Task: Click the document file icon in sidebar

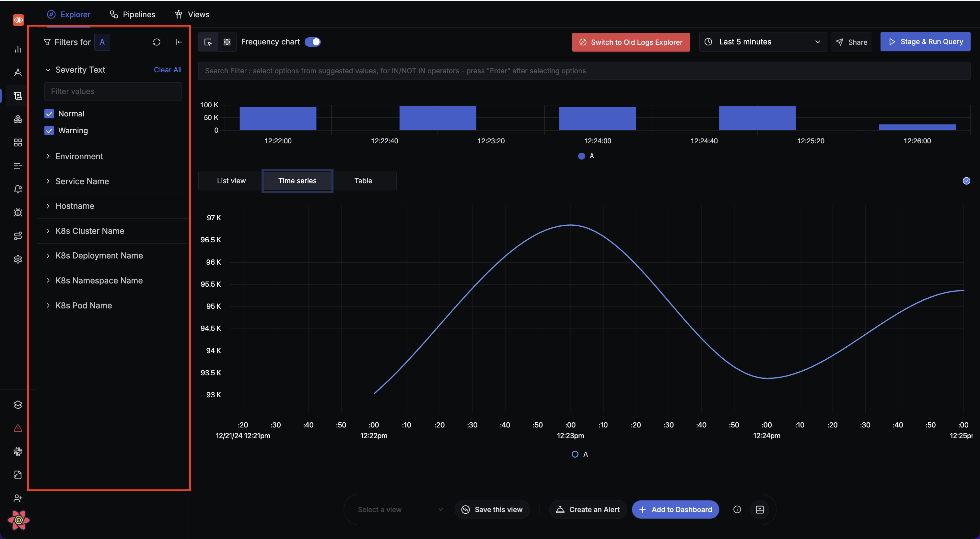Action: tap(18, 475)
